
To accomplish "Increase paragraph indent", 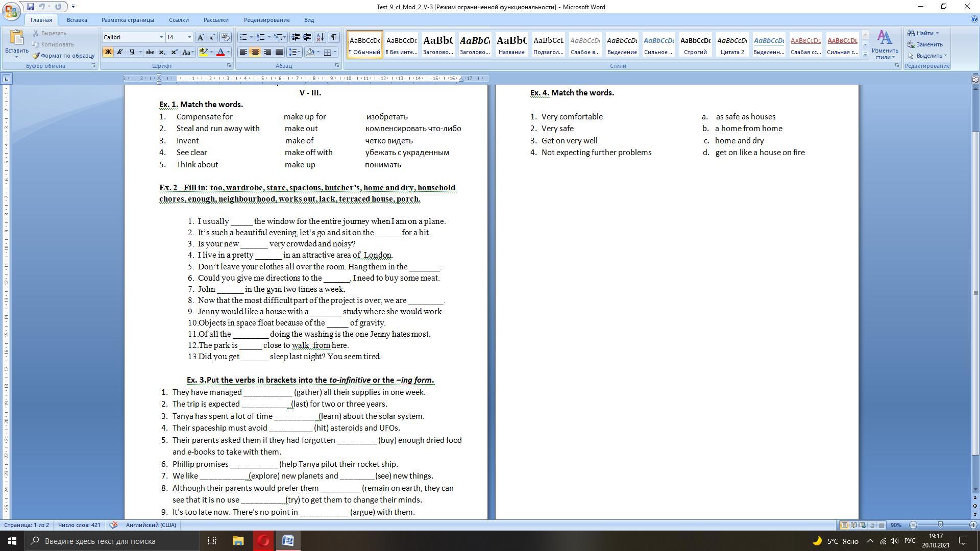I will click(307, 37).
